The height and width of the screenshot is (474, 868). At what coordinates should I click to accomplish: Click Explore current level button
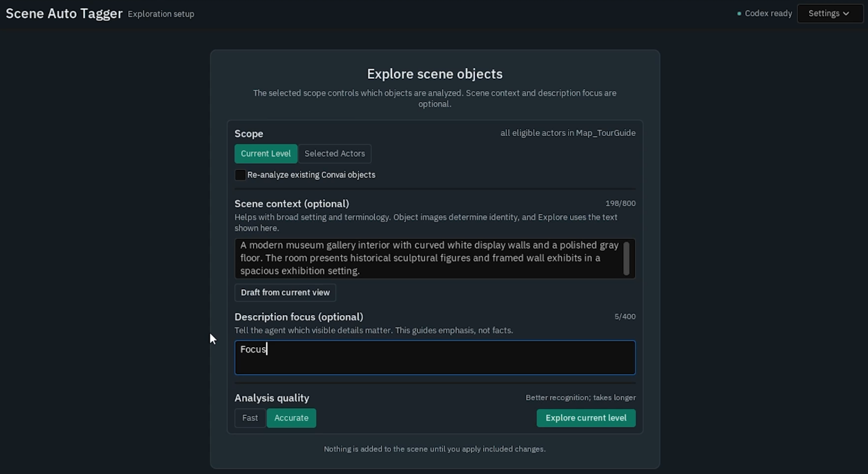coord(586,418)
